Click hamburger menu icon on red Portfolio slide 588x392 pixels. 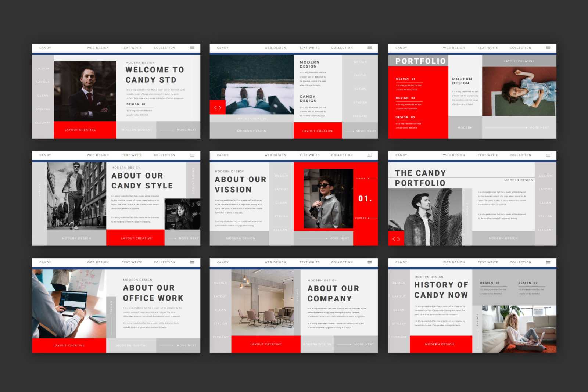(x=548, y=48)
